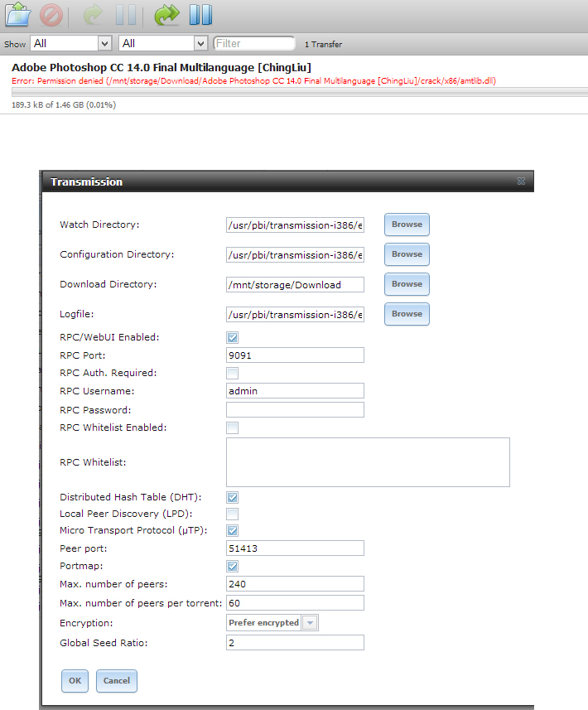This screenshot has width=588, height=710.
Task: Click the torrent download progress bar
Action: click(x=300, y=92)
